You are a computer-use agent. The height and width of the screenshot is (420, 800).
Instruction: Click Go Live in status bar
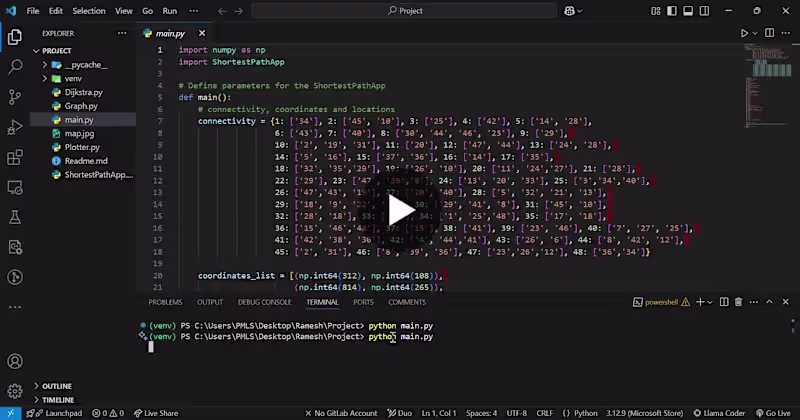[773, 413]
